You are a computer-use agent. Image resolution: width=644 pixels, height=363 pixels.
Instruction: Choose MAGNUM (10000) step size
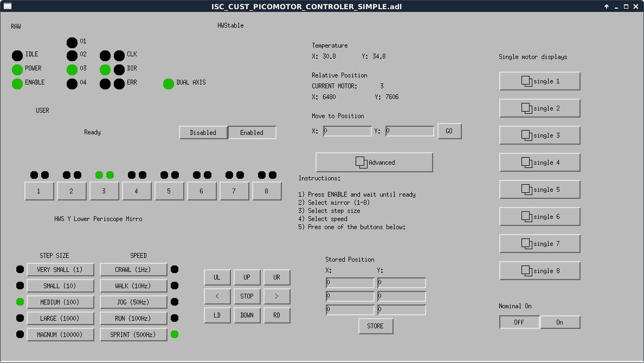[x=60, y=335]
